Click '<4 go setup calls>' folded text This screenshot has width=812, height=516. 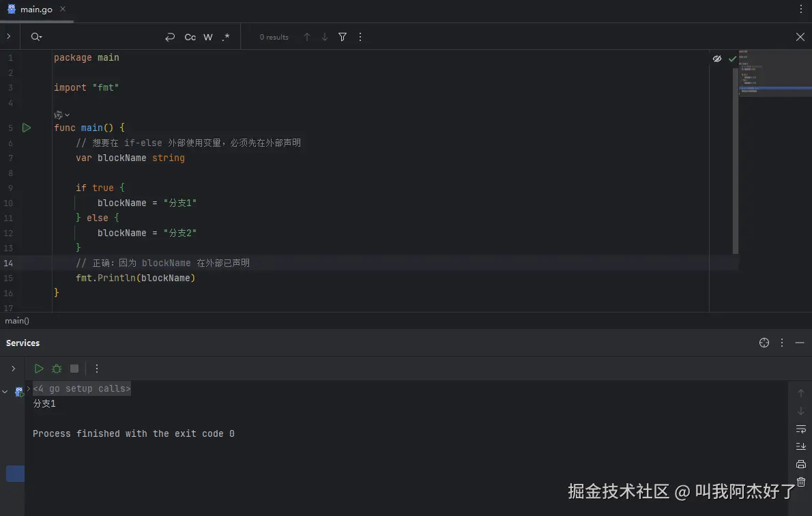82,388
